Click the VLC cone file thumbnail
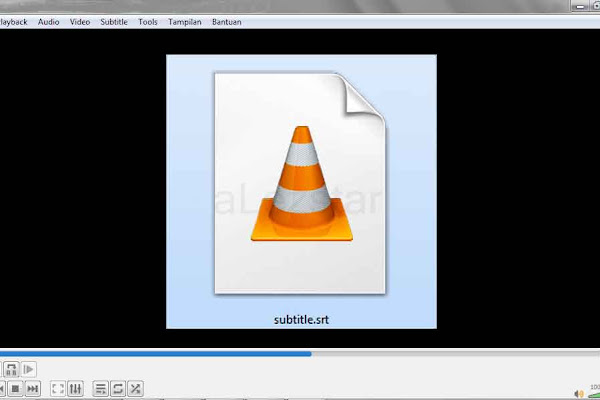Screen dimensions: 600x400 pyautogui.click(x=301, y=184)
